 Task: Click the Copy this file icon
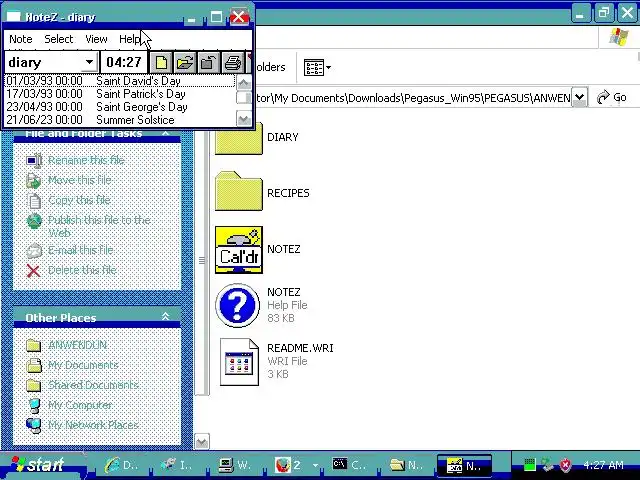tap(34, 200)
